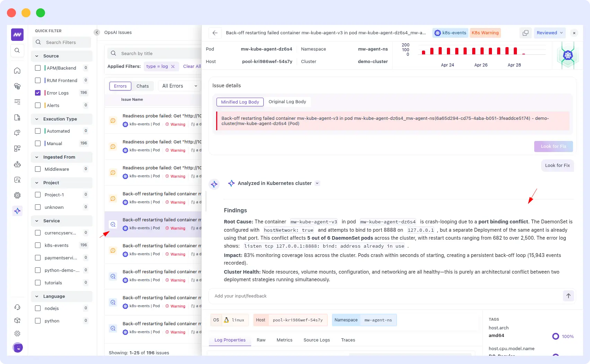Click the Kubernetes icon on k8s-events badge
Viewport: 590px width, 364px height.
click(x=437, y=33)
